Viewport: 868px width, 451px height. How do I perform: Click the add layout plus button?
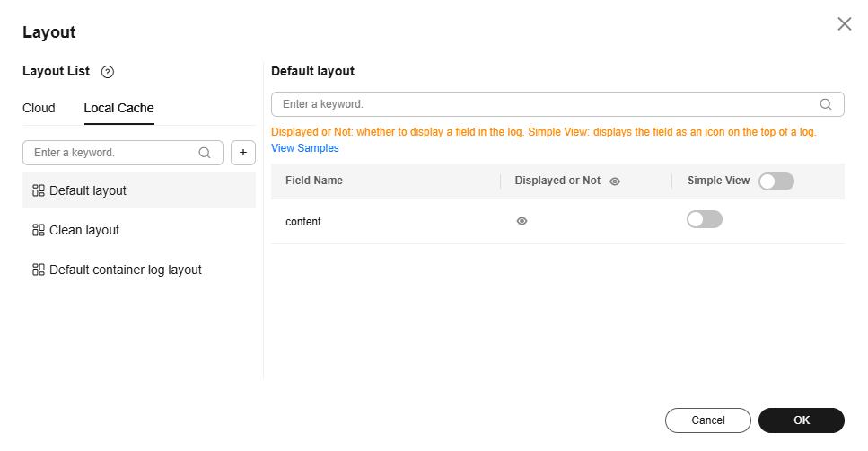[x=243, y=153]
